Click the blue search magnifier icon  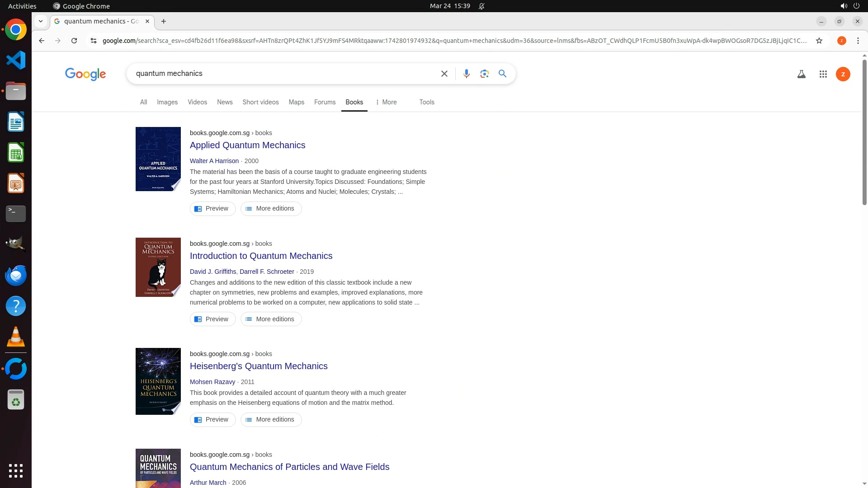click(x=502, y=74)
